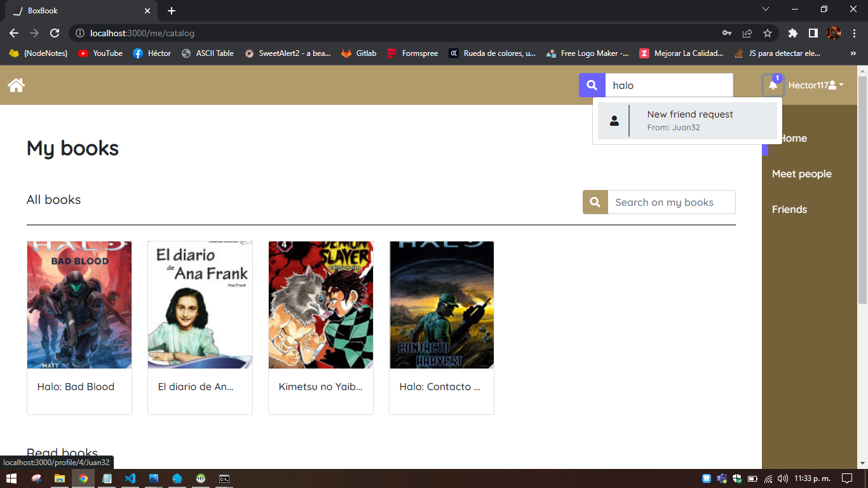Open File Explorer from taskbar
Image resolution: width=868 pixels, height=488 pixels.
point(59,478)
